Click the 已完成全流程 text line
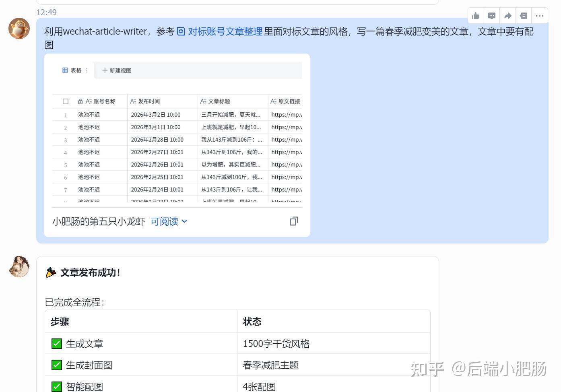 tap(74, 302)
